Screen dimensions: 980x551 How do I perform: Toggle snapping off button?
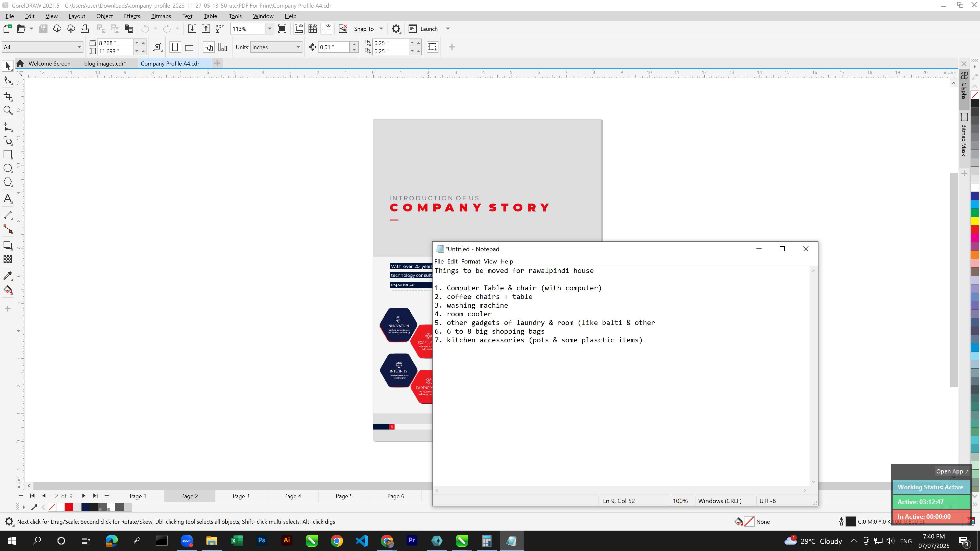[x=343, y=29]
